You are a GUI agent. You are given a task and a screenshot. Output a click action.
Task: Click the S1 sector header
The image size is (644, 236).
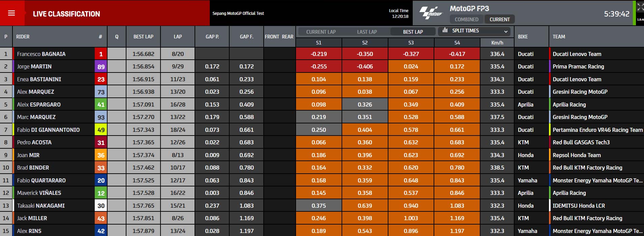pyautogui.click(x=319, y=42)
